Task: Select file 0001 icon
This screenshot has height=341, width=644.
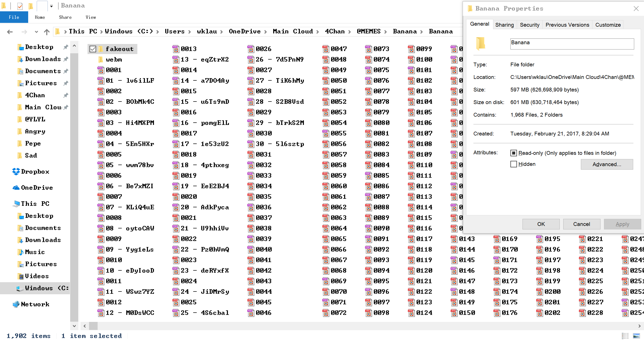Action: click(101, 70)
